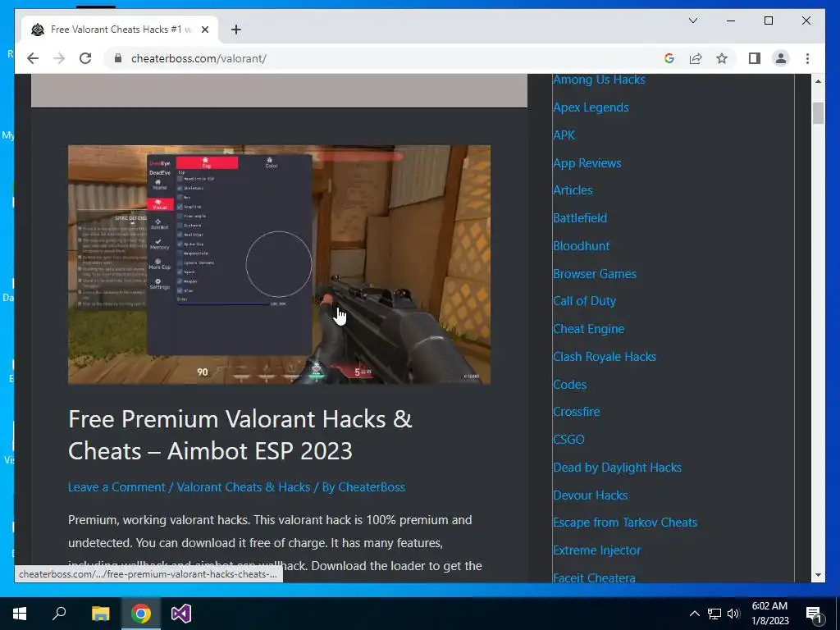Open the APK category link
The height and width of the screenshot is (630, 840).
pos(564,135)
